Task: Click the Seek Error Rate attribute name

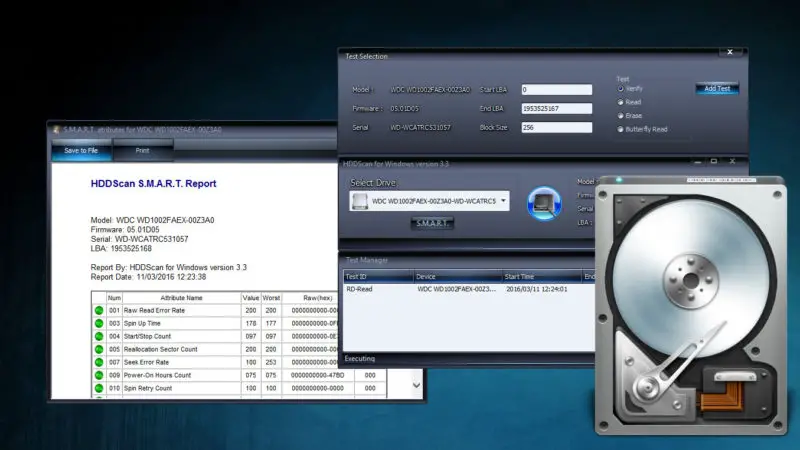Action: [146, 362]
